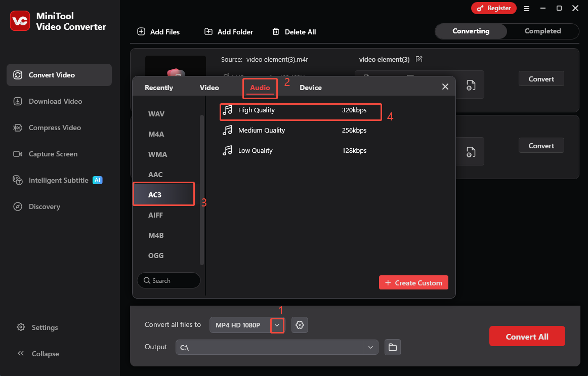
Task: Open Settings from the sidebar
Action: pyautogui.click(x=45, y=327)
